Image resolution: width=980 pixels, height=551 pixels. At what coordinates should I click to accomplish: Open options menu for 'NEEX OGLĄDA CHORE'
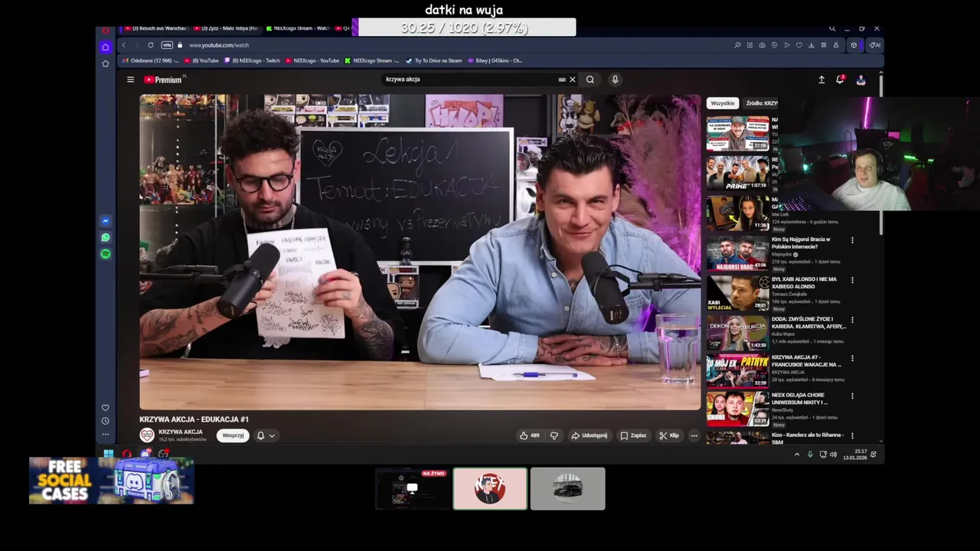click(x=852, y=396)
